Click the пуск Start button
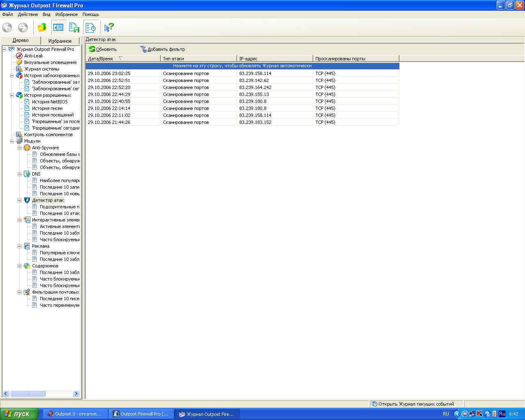Viewport: 525px width, 420px height. tap(20, 414)
